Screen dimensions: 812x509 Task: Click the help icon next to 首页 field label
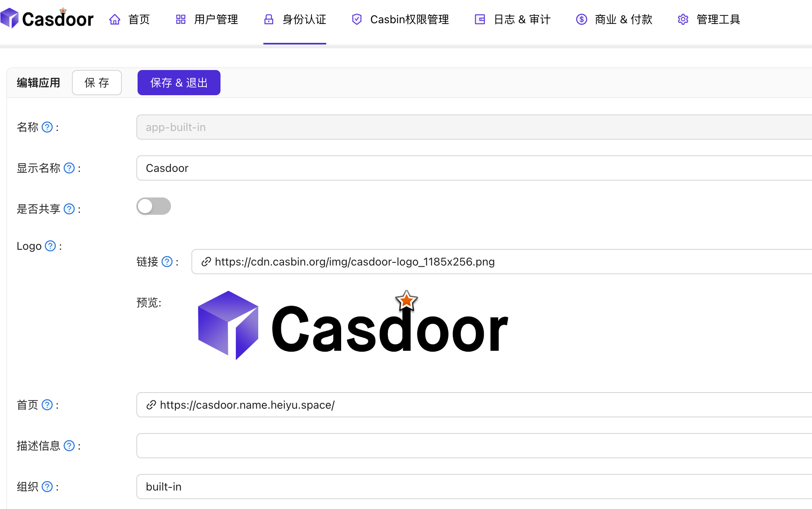coord(47,405)
